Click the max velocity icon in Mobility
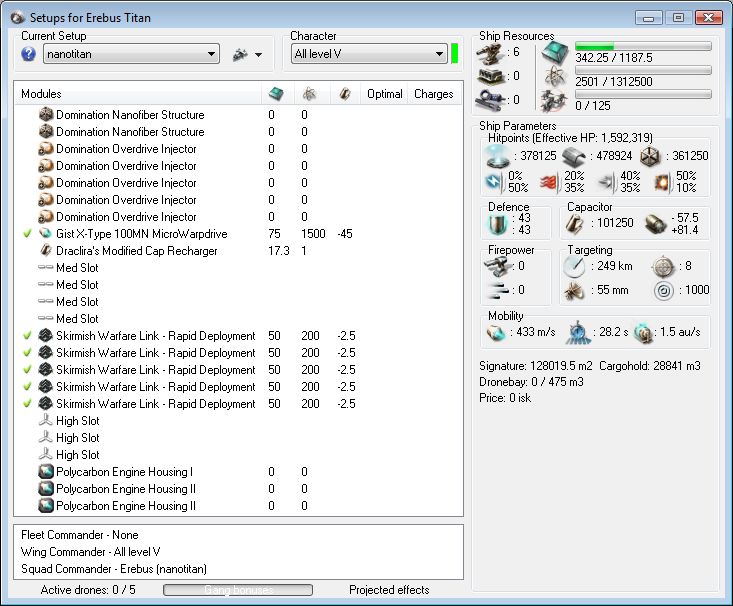Viewport: 733px width, 606px height. click(496, 333)
